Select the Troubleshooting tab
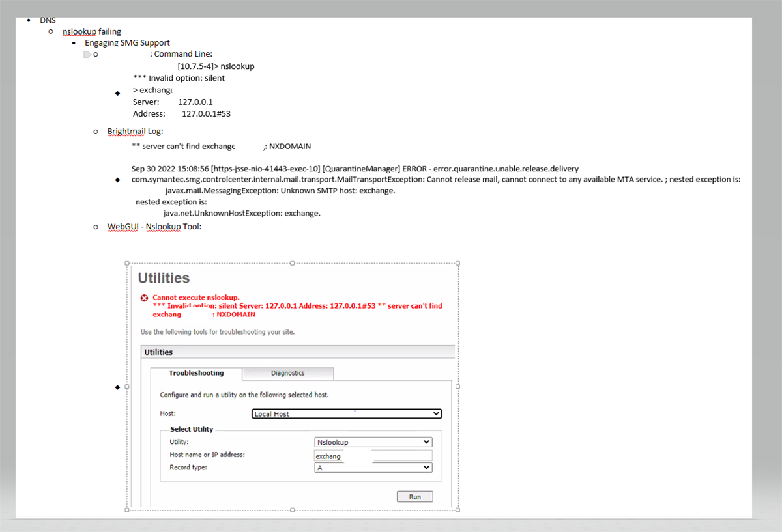 point(197,373)
